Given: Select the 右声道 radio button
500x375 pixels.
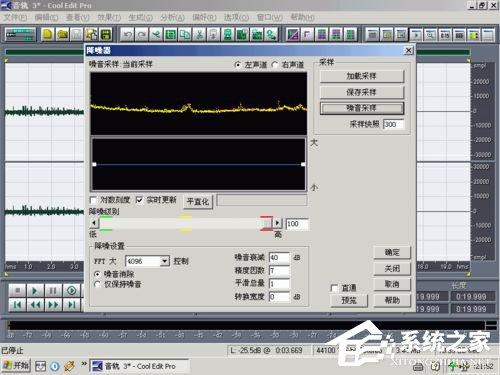Looking at the screenshot, I should tap(275, 65).
